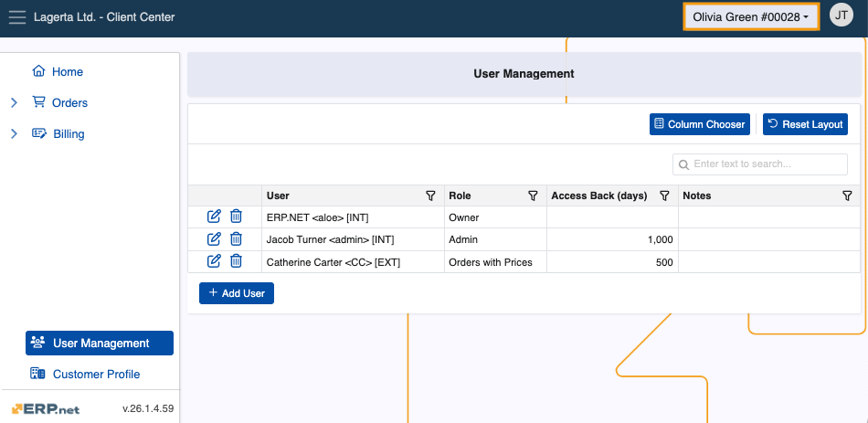Open the Column Chooser
The image size is (868, 423).
click(x=700, y=124)
